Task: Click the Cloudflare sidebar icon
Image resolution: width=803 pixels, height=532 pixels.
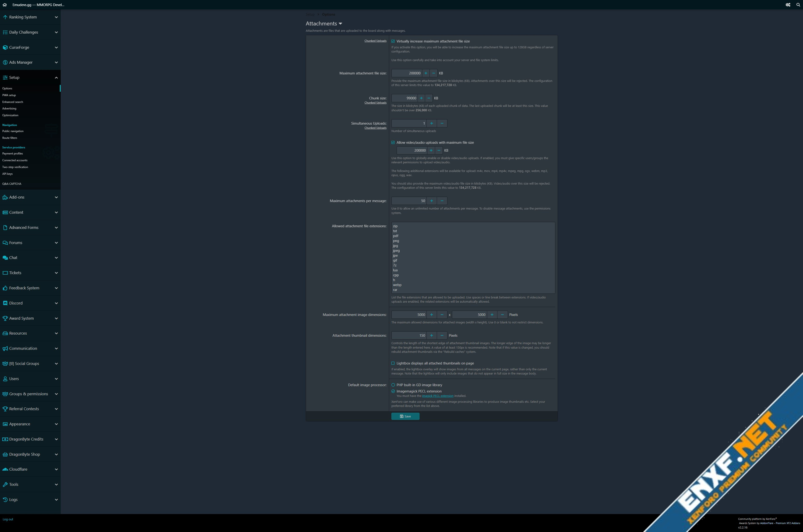Action: coord(5,470)
